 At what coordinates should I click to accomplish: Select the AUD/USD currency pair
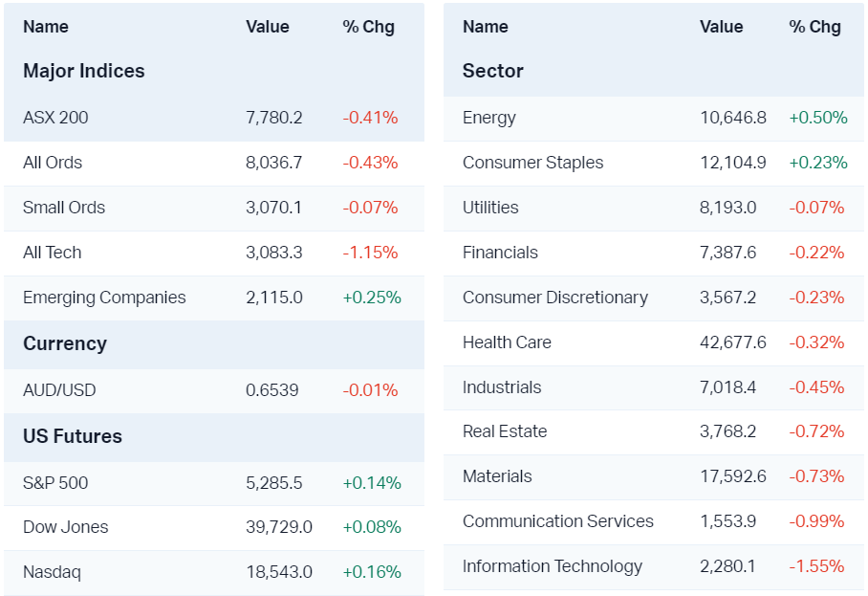59,390
